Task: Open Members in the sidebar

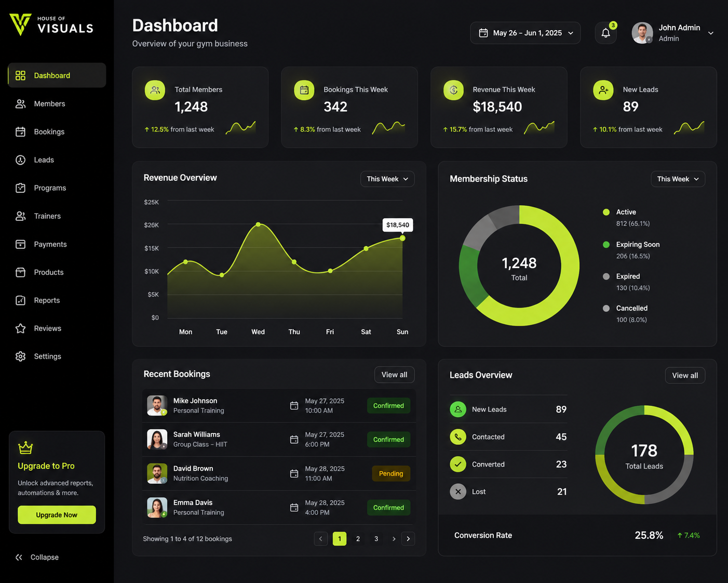Action: click(57, 104)
